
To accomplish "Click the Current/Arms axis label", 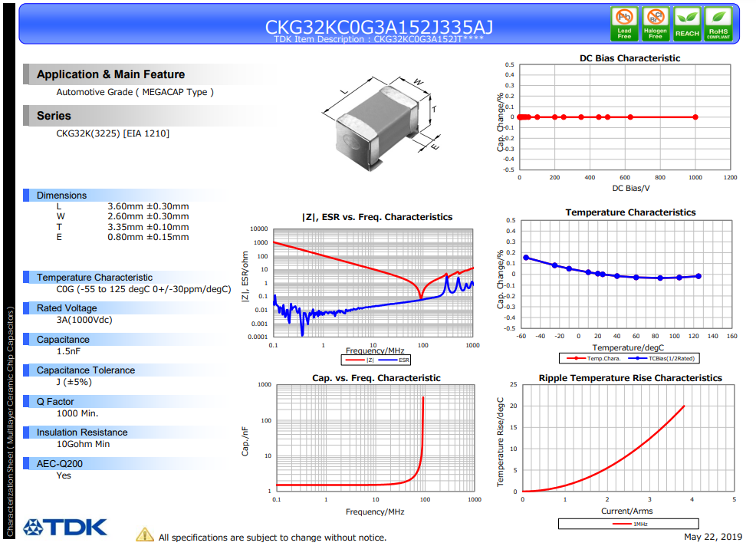I will point(626,511).
